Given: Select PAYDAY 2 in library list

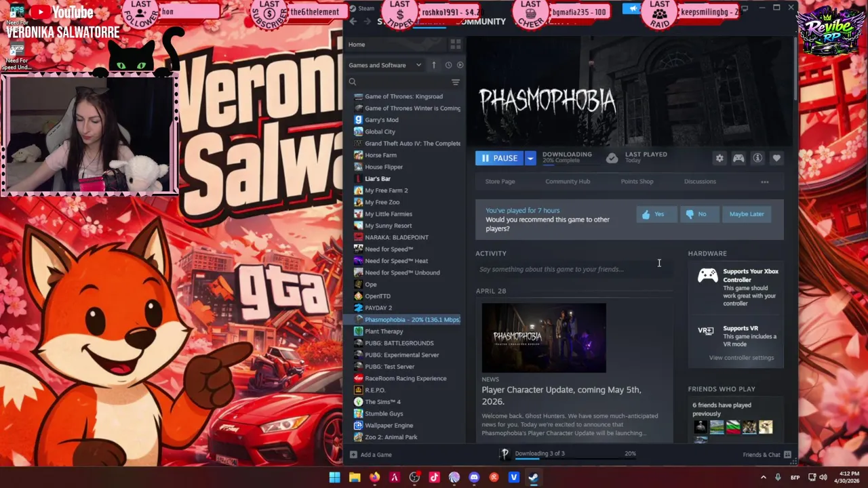Looking at the screenshot, I should point(378,308).
